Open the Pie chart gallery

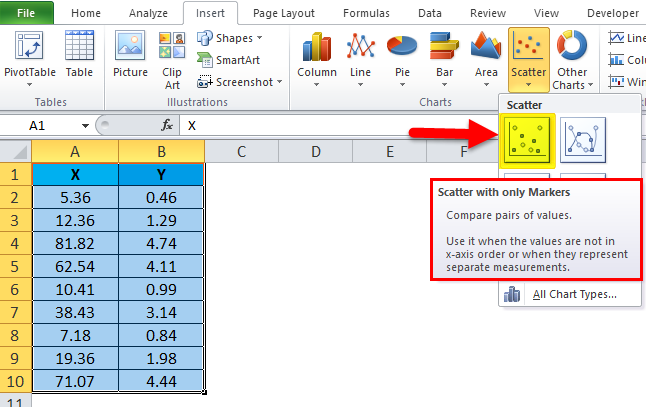click(x=402, y=60)
